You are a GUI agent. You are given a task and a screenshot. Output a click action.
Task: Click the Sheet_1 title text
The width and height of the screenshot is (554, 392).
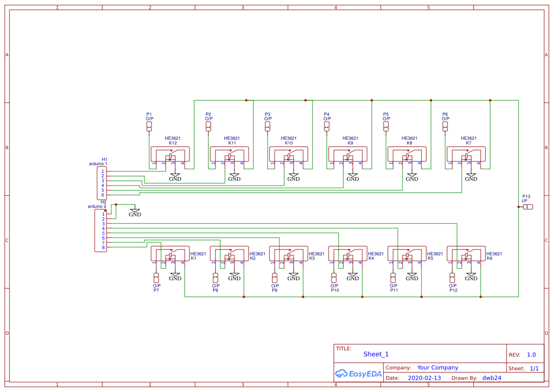(376, 354)
